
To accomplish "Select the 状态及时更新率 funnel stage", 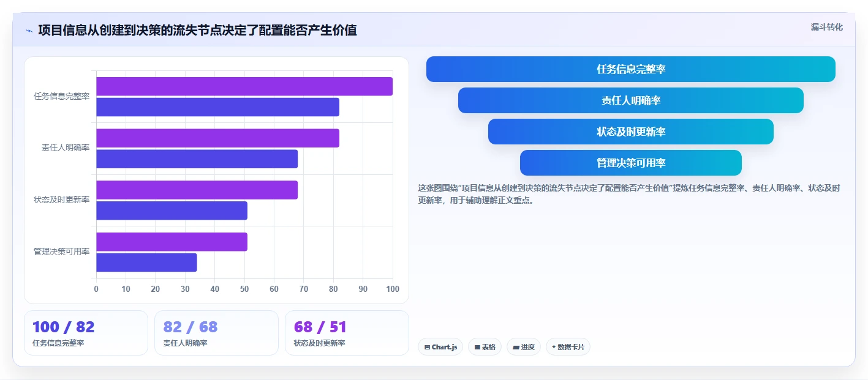I will coord(631,132).
